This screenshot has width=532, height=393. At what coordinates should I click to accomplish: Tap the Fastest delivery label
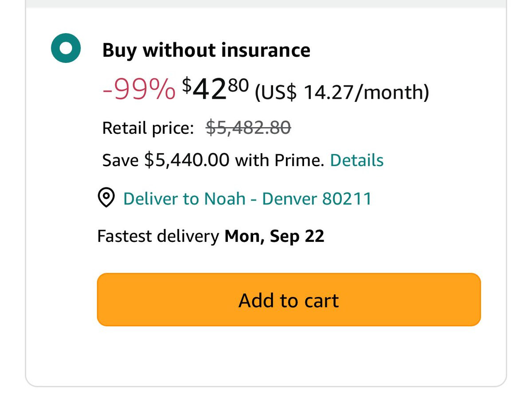pyautogui.click(x=158, y=236)
